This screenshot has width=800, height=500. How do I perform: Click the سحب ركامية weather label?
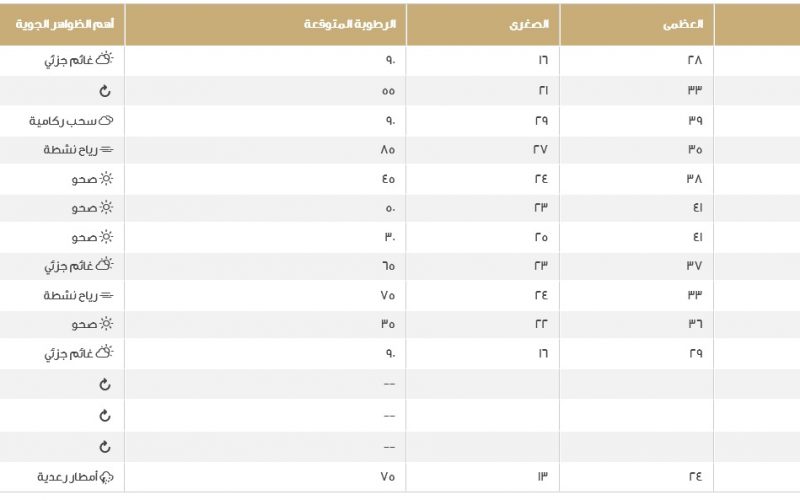coord(63,121)
